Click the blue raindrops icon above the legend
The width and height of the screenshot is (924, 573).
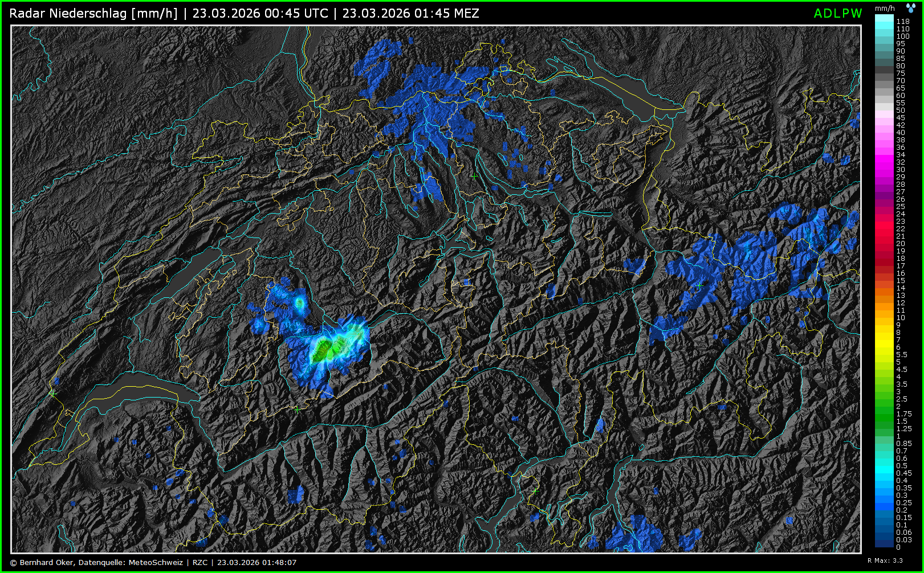pos(911,7)
